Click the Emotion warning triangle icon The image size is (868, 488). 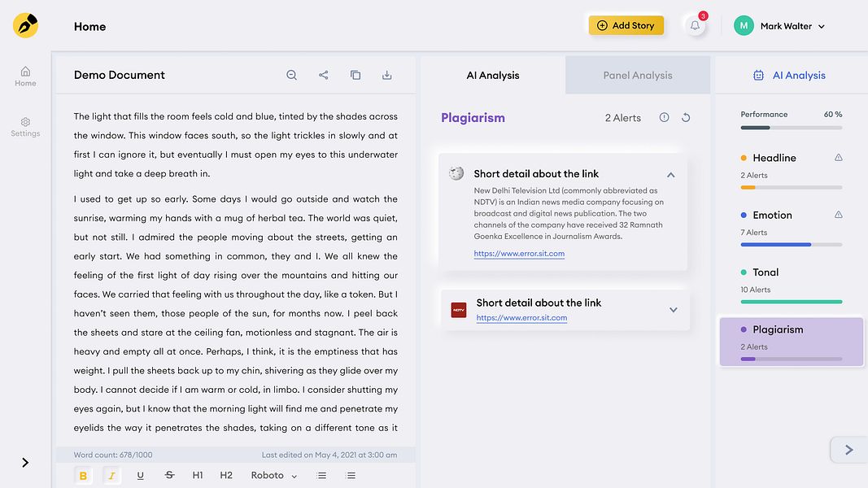click(x=839, y=215)
